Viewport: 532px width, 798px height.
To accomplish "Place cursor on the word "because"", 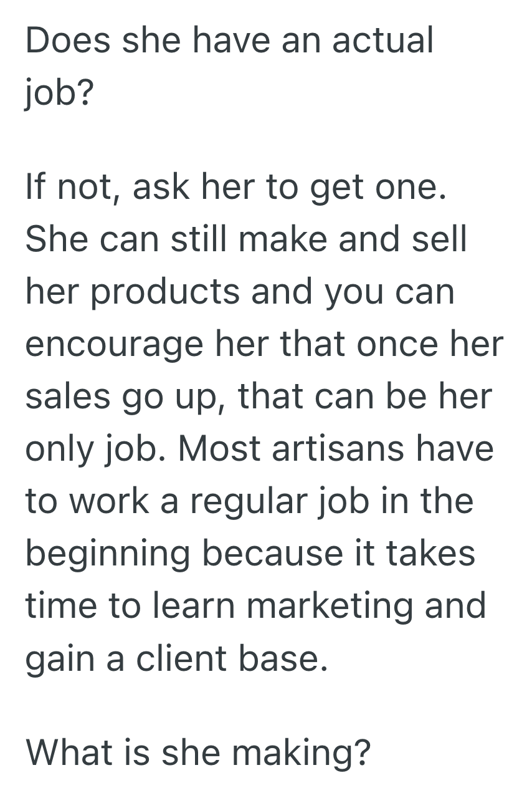I will pos(272,553).
